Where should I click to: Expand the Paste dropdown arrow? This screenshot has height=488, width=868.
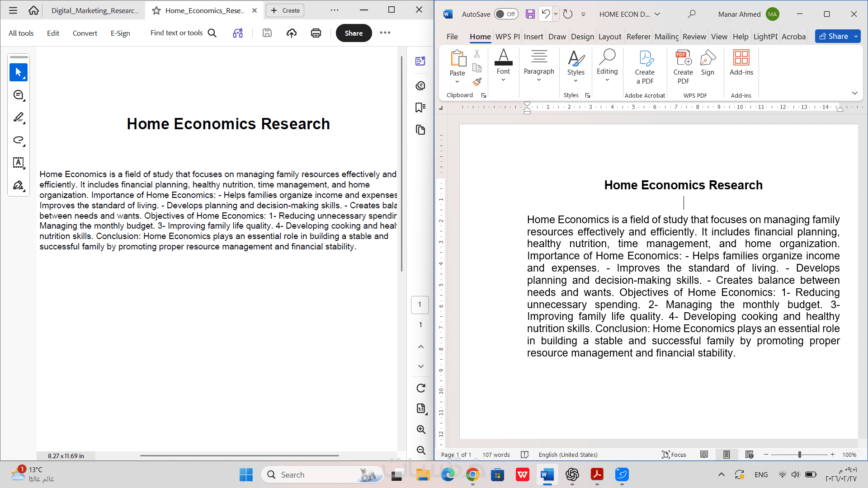(x=457, y=82)
